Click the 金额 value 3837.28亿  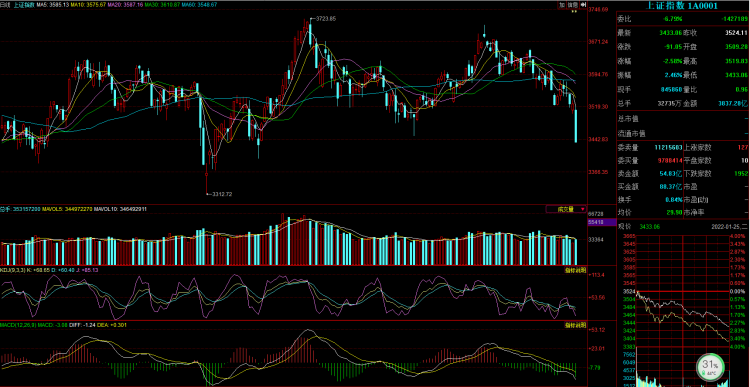[x=734, y=103]
